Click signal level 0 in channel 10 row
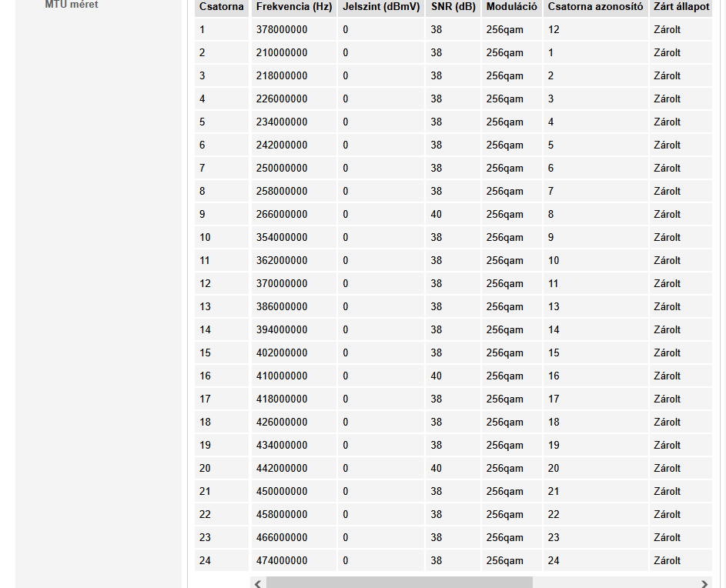Screen dimensions: 726x588 tap(346, 238)
